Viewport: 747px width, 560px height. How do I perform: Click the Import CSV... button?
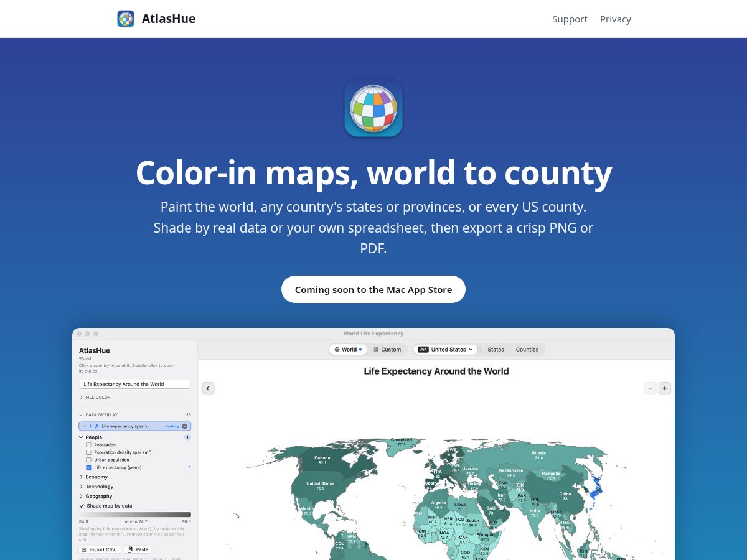100,549
